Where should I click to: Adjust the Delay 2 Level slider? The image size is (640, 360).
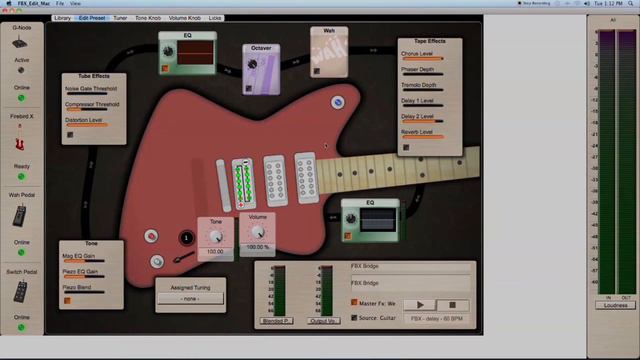[x=422, y=121]
